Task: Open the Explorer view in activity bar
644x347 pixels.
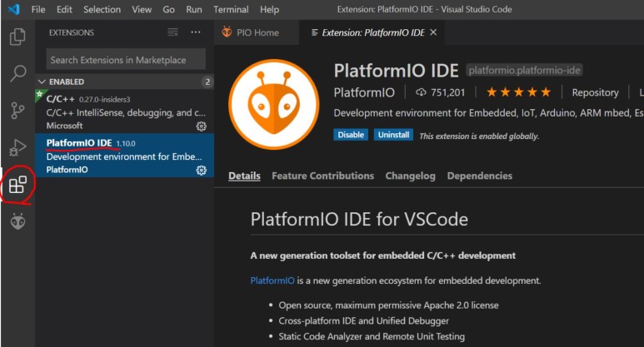Action: pyautogui.click(x=17, y=37)
